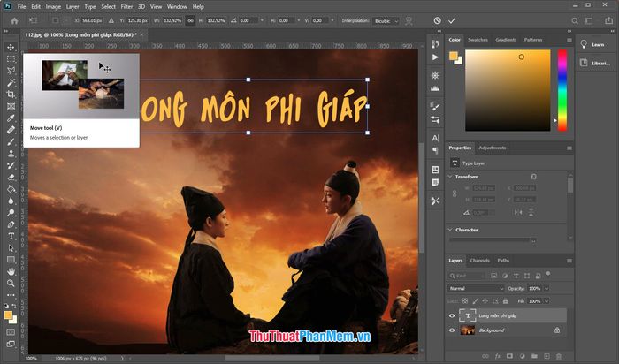Select the Dodge tool
Screen dimensions: 619x364
11,213
